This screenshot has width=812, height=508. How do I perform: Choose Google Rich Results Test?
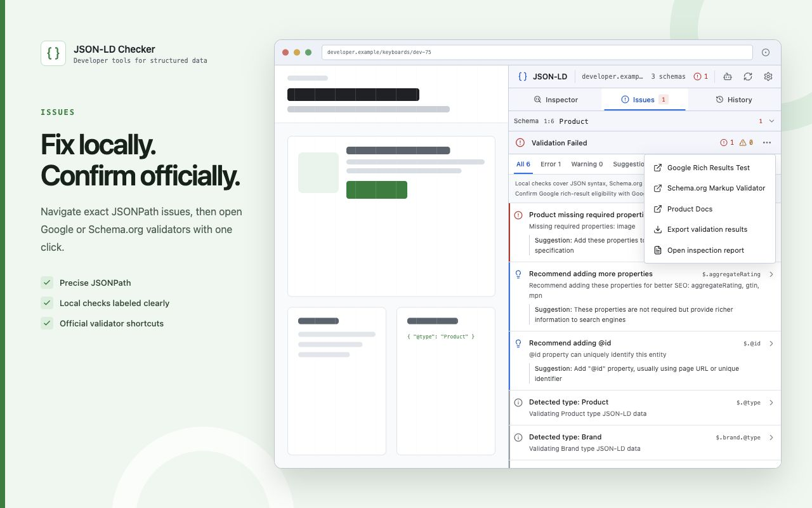710,168
